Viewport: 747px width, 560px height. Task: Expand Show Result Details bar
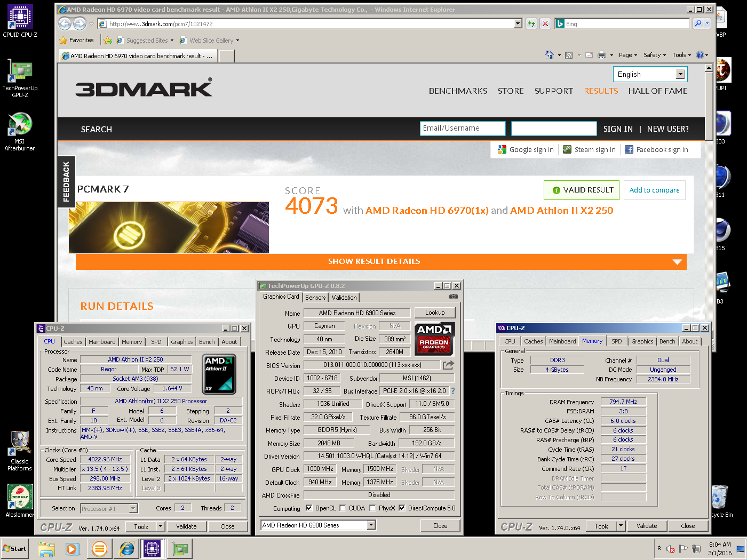[x=381, y=261]
